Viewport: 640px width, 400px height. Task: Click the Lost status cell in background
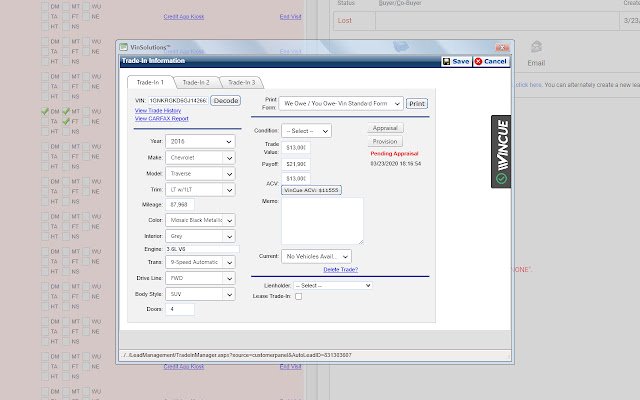pos(354,20)
